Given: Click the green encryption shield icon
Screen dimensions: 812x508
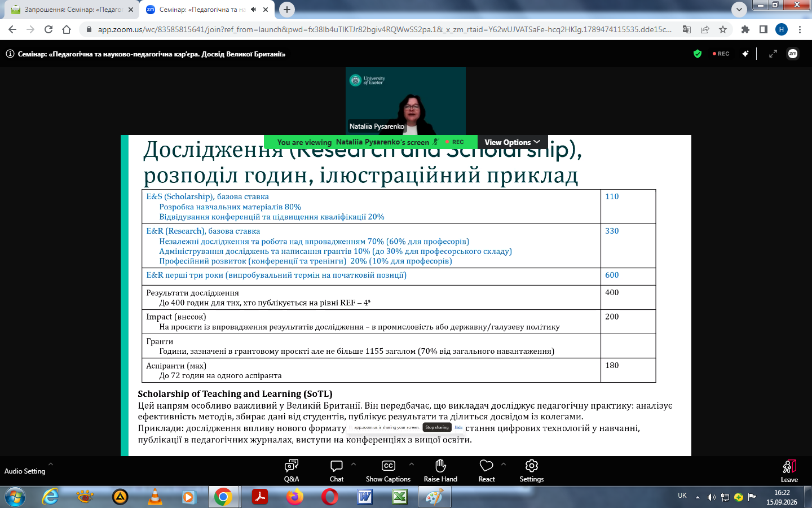Looking at the screenshot, I should [698, 54].
